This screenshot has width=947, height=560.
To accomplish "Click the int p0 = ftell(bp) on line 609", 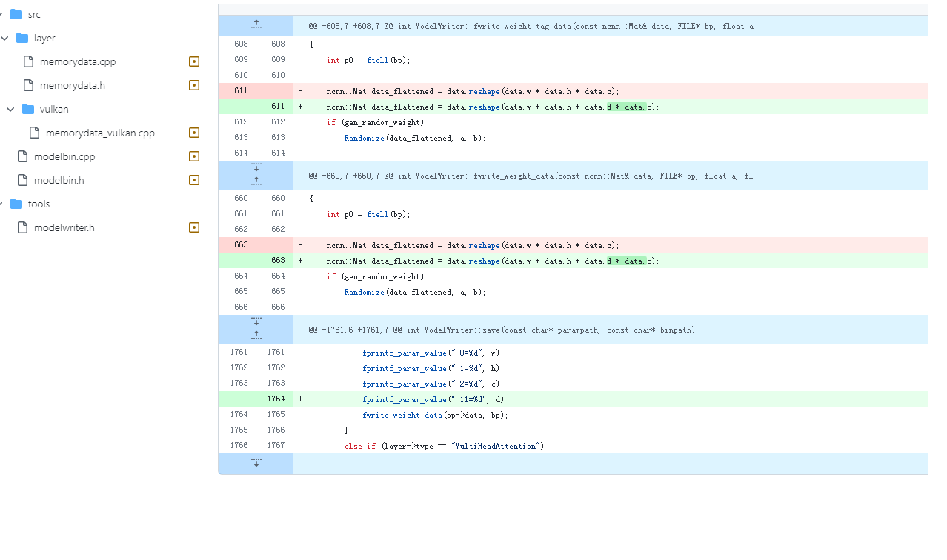I will coord(368,60).
